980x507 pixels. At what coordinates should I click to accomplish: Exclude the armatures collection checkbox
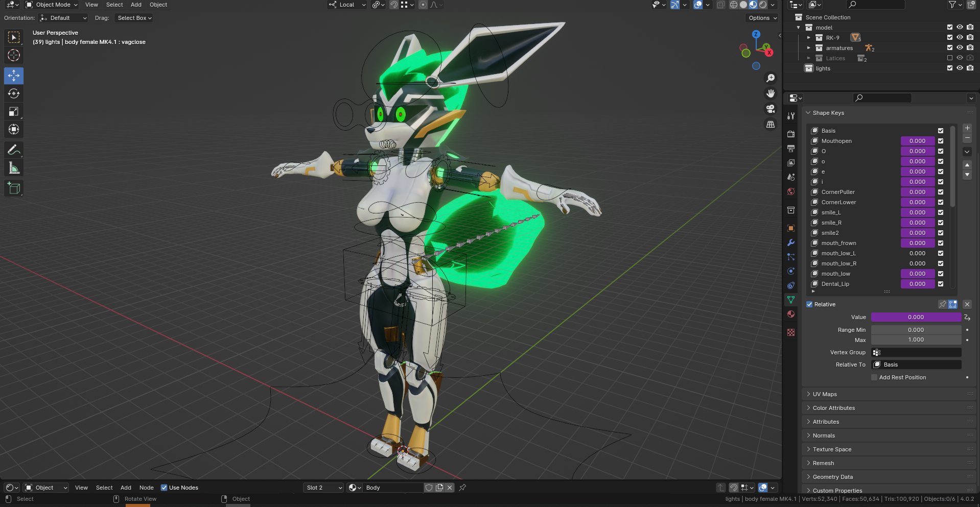(x=950, y=47)
